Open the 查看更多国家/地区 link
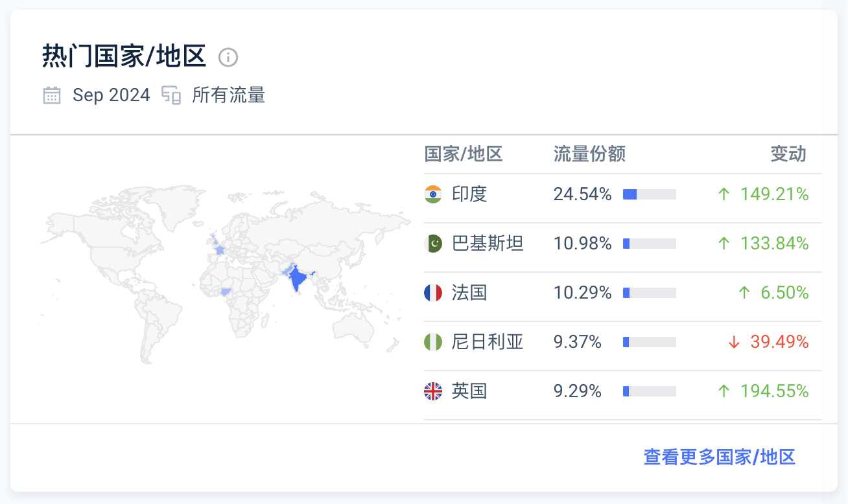The width and height of the screenshot is (848, 504). click(719, 457)
